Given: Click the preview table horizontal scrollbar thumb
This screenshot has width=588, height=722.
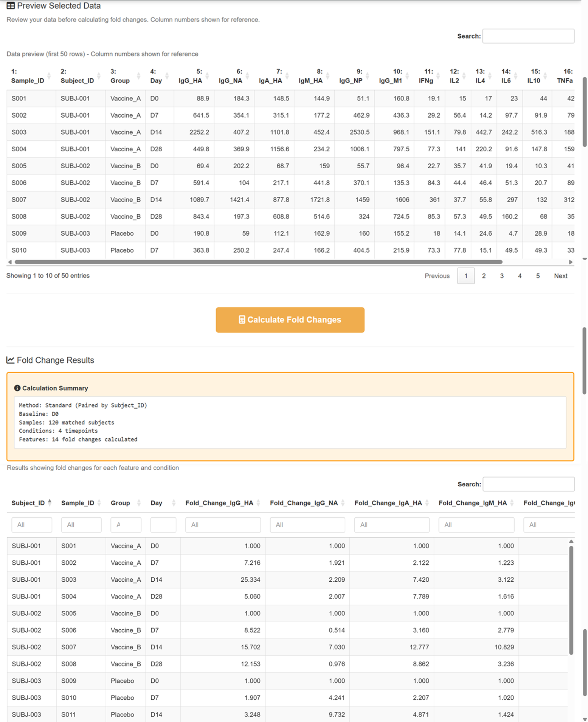Looking at the screenshot, I should pyautogui.click(x=258, y=262).
